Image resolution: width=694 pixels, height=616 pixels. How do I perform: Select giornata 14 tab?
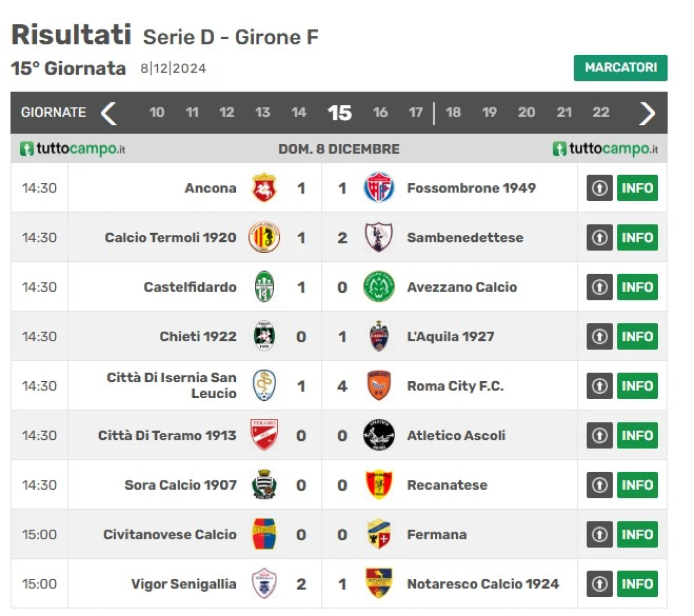click(x=299, y=112)
